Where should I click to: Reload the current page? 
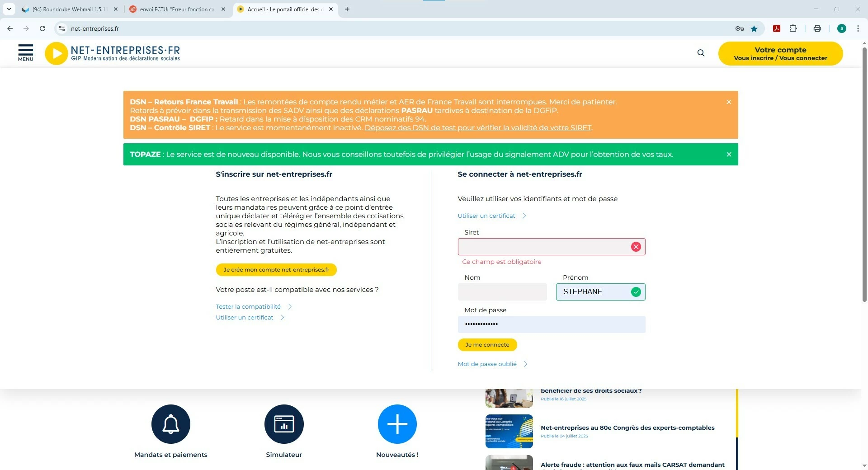point(42,28)
